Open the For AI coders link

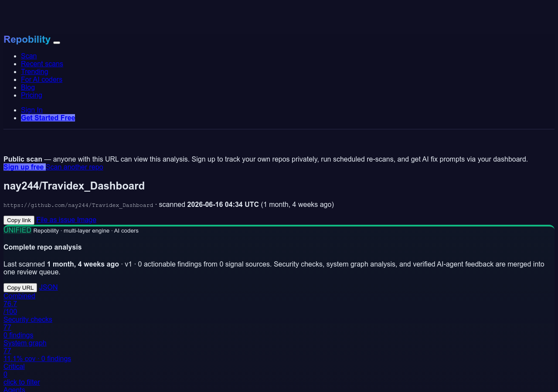41,79
